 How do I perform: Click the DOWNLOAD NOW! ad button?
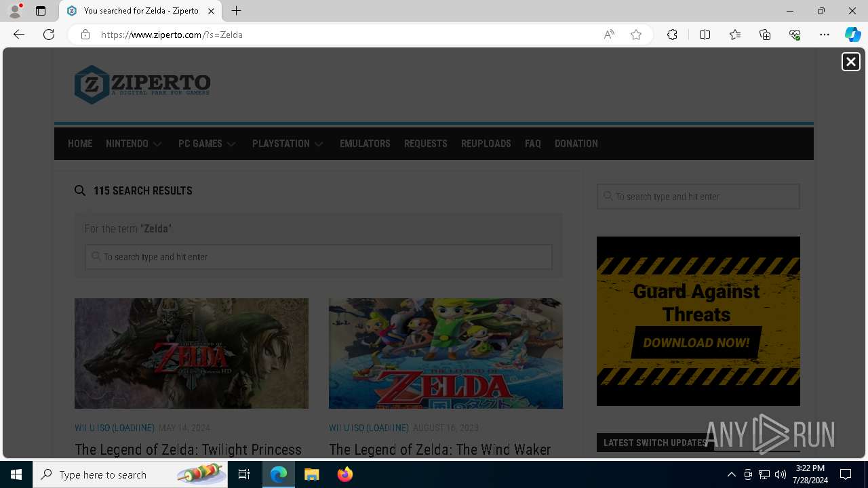pyautogui.click(x=696, y=342)
